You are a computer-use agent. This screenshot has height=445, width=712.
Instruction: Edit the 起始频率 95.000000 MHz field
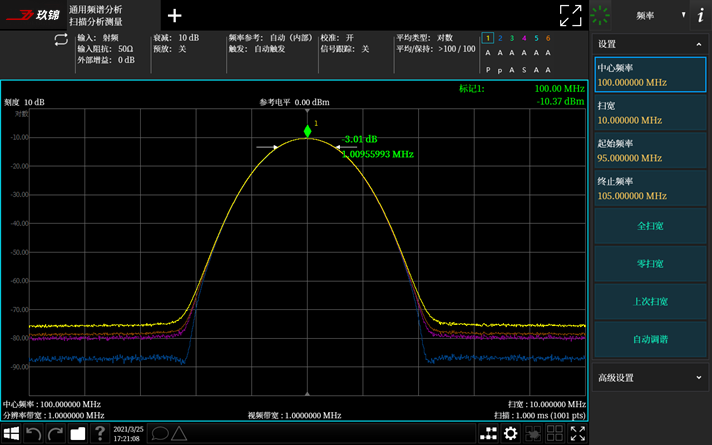[x=650, y=150]
